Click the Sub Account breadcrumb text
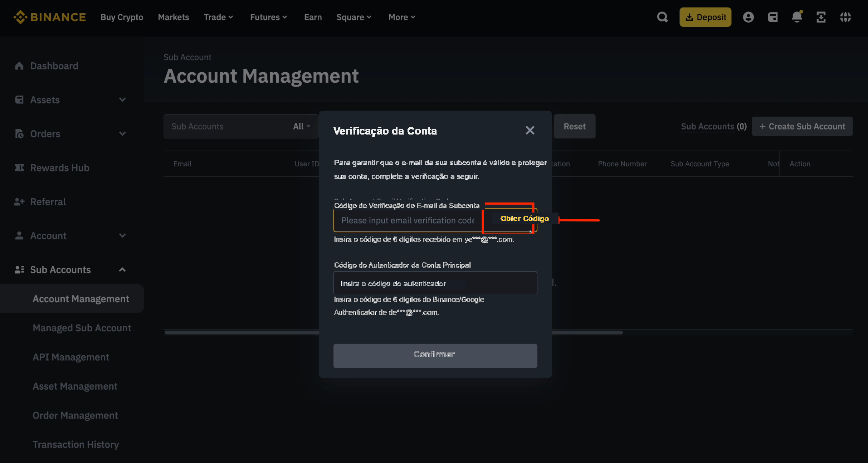This screenshot has width=868, height=463. (x=187, y=57)
